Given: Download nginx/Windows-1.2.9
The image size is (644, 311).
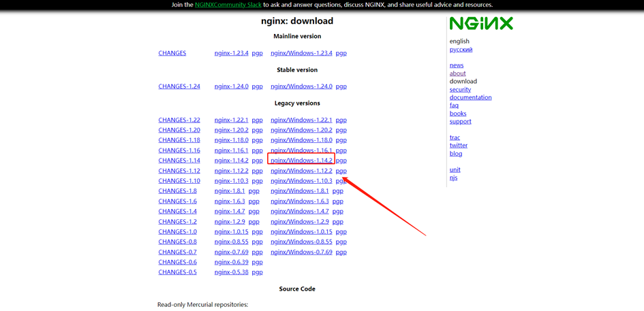Looking at the screenshot, I should (x=300, y=222).
